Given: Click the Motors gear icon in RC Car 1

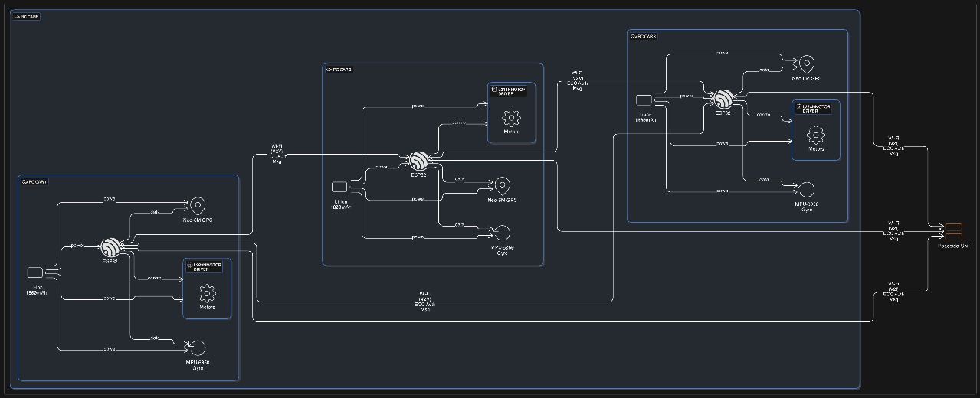Looking at the screenshot, I should click(x=206, y=293).
